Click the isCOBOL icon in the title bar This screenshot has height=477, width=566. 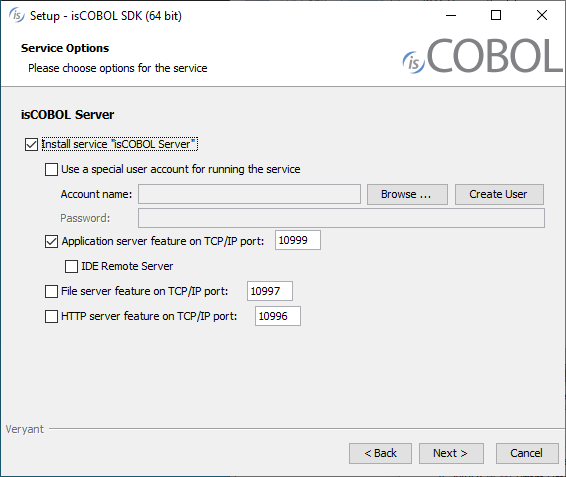(17, 15)
